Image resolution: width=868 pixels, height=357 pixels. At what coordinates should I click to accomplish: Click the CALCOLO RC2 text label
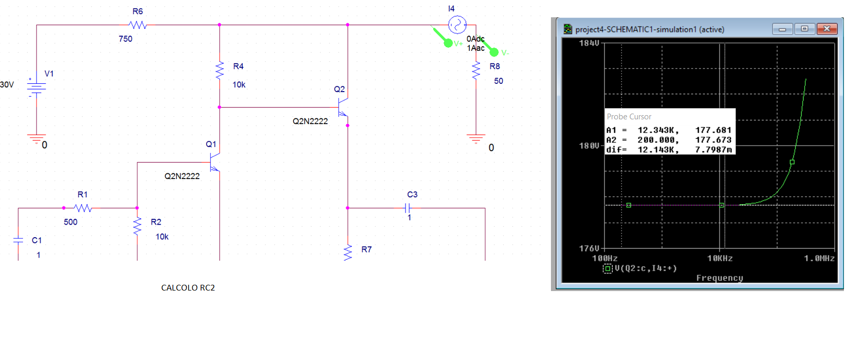[188, 287]
